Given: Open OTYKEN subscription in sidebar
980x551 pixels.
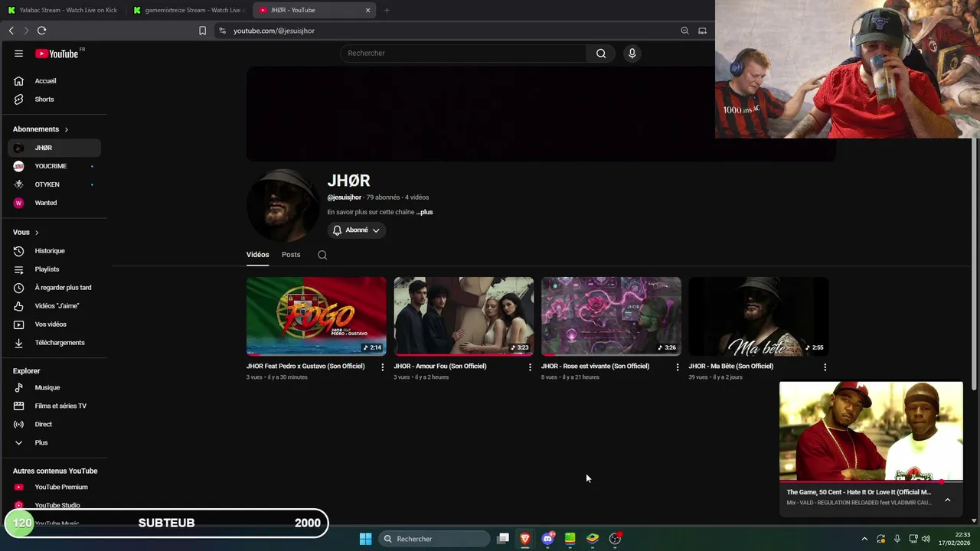Looking at the screenshot, I should tap(54, 184).
